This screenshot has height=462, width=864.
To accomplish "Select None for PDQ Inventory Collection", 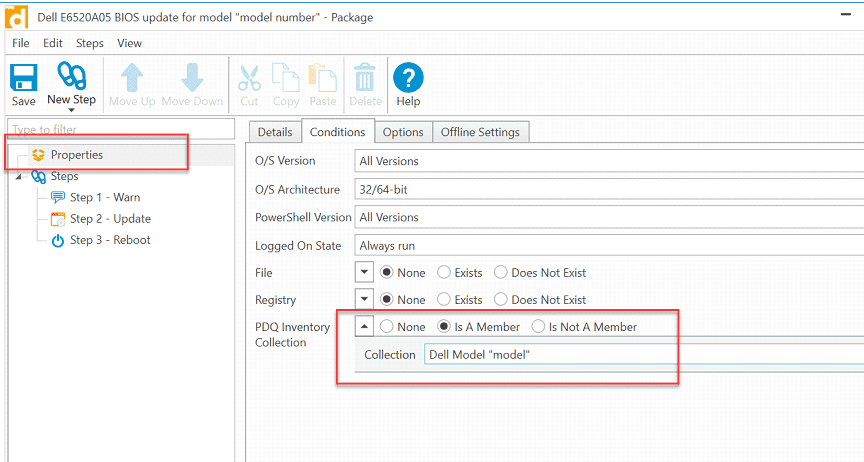I will 387,326.
